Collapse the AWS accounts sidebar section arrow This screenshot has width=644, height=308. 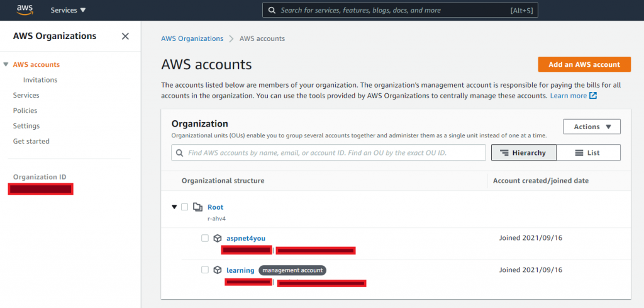[x=5, y=65]
